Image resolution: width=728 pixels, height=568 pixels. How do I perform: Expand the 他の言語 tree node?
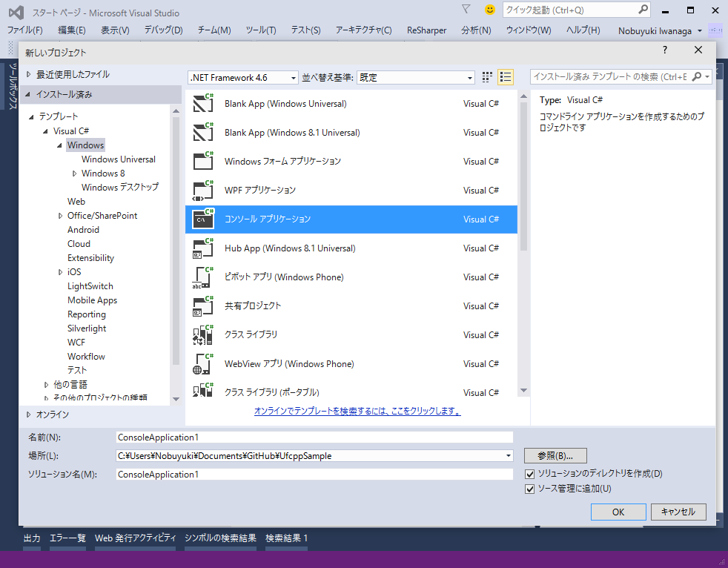coord(46,385)
